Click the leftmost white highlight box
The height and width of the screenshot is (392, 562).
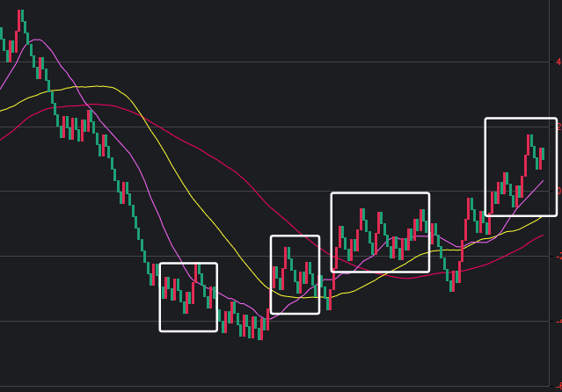188,297
